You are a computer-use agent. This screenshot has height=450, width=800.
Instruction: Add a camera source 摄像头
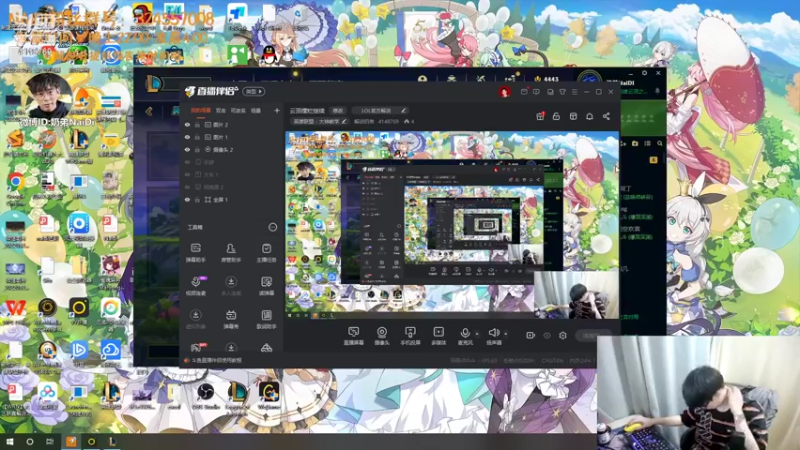[x=382, y=336]
